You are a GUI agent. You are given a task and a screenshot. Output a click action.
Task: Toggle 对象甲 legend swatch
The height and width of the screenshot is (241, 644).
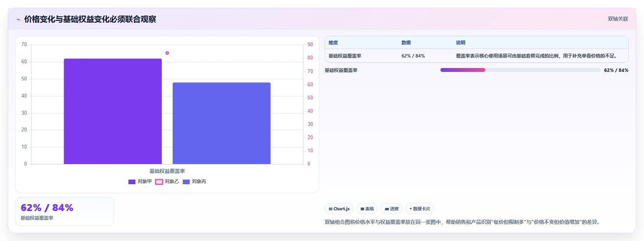[132, 182]
